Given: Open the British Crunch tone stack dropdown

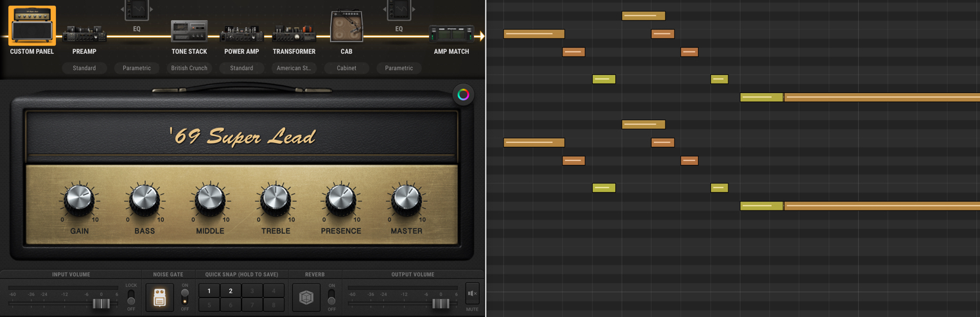Looking at the screenshot, I should tap(189, 68).
